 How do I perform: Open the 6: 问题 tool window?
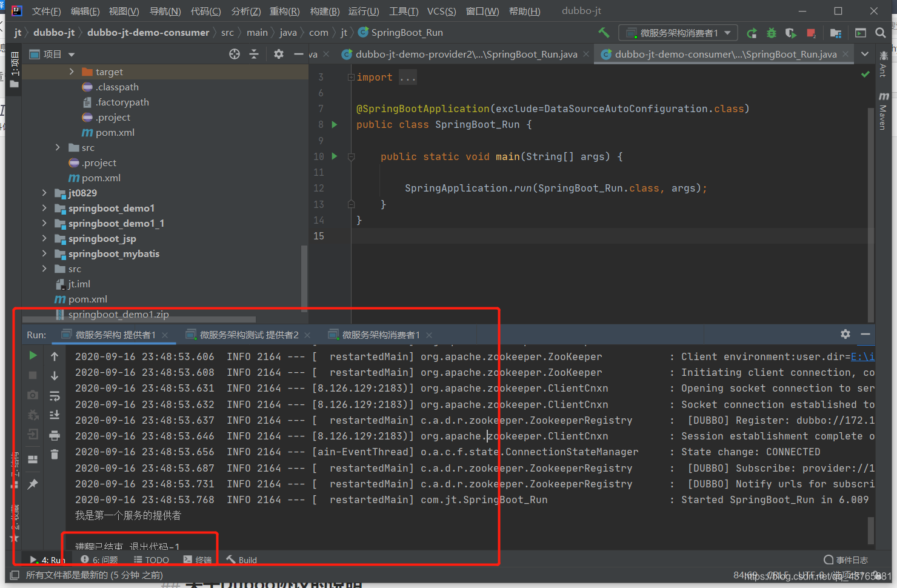99,560
